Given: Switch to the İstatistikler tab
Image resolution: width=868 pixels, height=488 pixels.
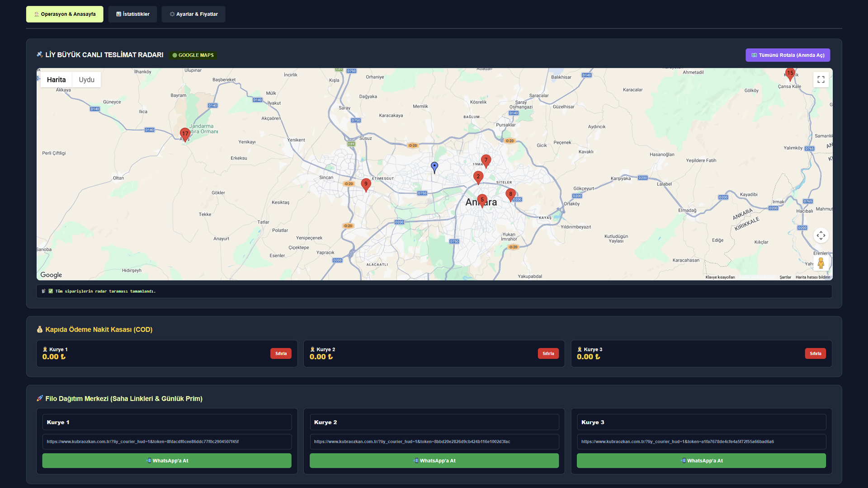Looking at the screenshot, I should coord(132,14).
